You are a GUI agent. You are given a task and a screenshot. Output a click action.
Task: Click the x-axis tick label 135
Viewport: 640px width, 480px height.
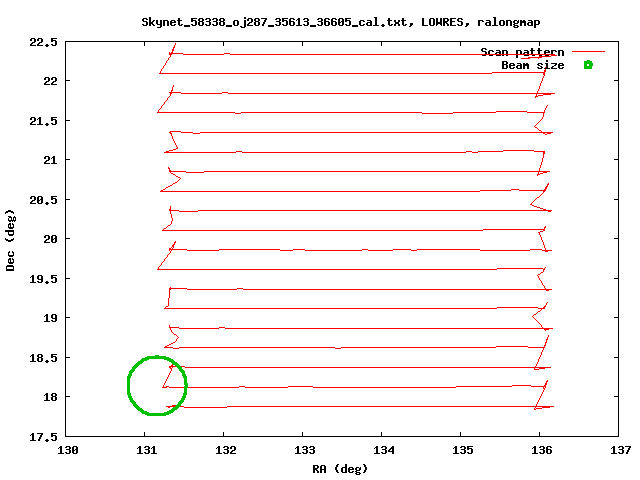pos(462,450)
